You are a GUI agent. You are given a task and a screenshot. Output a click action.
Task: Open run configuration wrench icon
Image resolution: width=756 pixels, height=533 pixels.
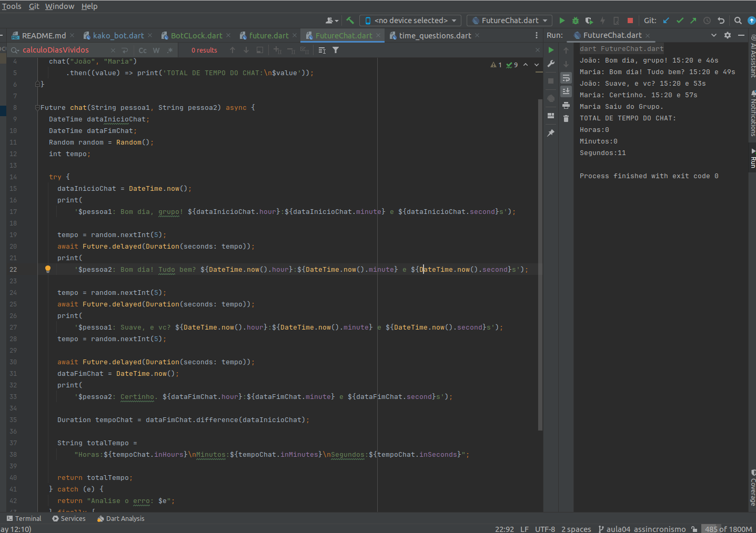point(551,64)
